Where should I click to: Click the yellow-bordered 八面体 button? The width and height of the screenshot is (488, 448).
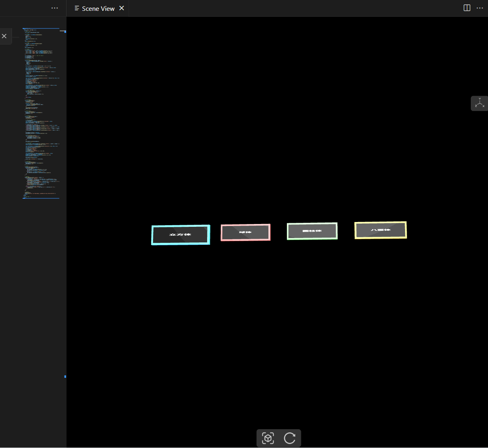coord(381,230)
